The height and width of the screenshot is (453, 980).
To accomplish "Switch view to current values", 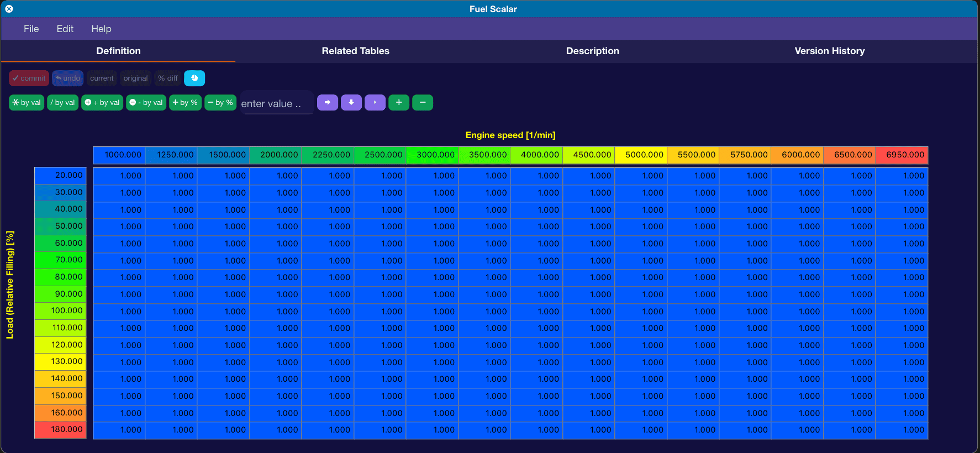I will coord(102,78).
